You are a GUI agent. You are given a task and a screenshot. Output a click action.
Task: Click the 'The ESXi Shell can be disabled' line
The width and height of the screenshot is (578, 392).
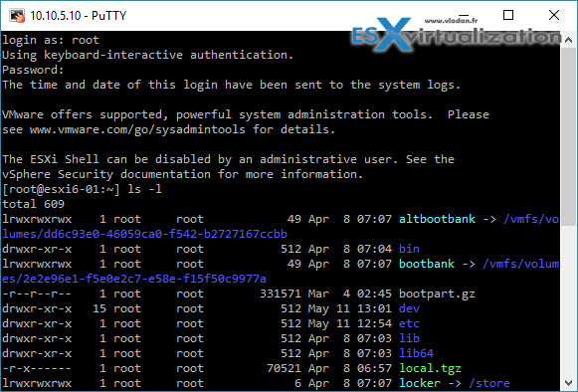(228, 159)
